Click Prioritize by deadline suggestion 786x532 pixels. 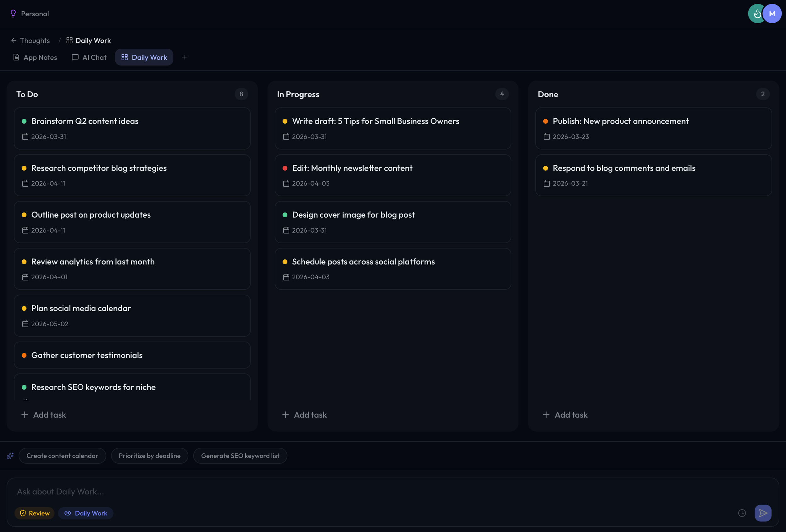pos(149,456)
